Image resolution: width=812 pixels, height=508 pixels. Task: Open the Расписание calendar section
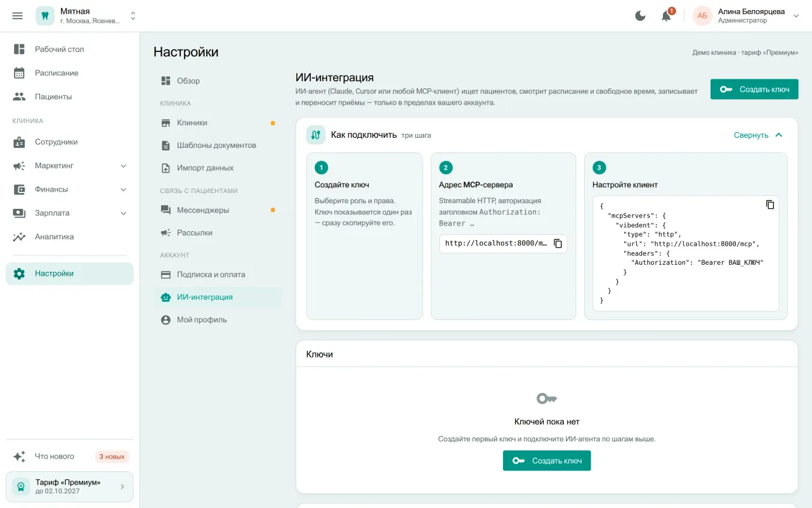[70, 73]
